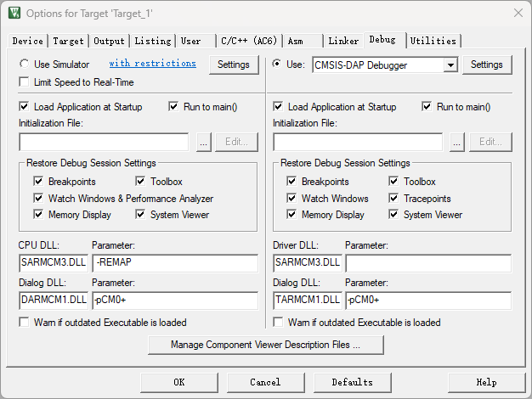Viewport: 532px width, 399px height.
Task: Switch to the Asm tab
Action: point(303,41)
